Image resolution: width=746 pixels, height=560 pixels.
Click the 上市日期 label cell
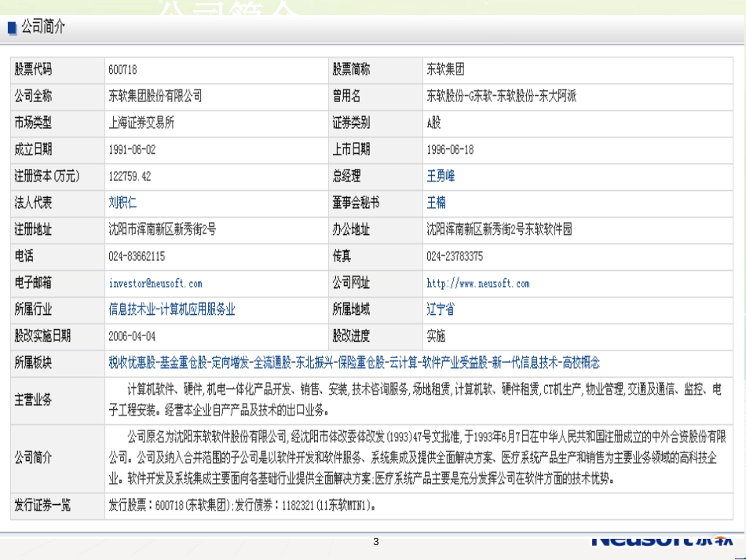point(375,150)
